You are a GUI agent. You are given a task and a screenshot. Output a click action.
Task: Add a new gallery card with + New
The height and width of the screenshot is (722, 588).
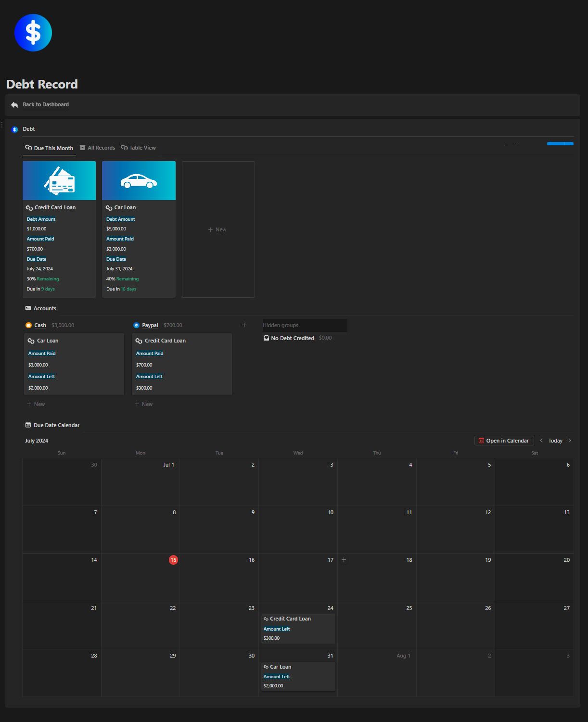coord(218,229)
